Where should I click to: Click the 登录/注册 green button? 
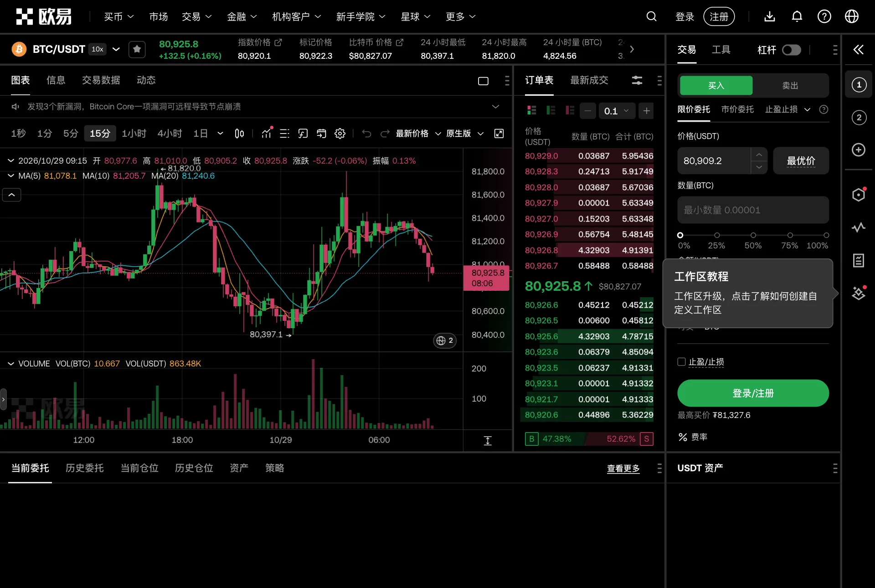point(753,393)
